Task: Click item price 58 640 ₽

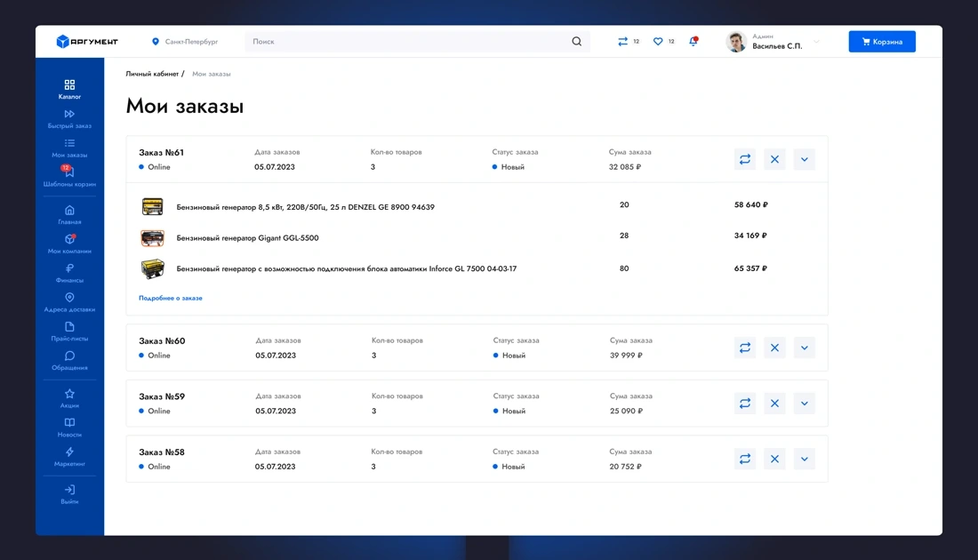Action: tap(751, 204)
